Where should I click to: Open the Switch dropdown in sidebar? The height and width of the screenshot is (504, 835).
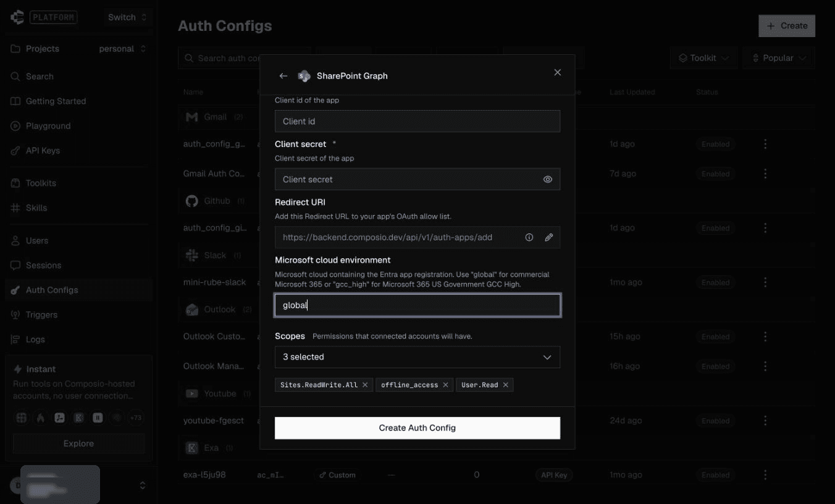pyautogui.click(x=127, y=17)
